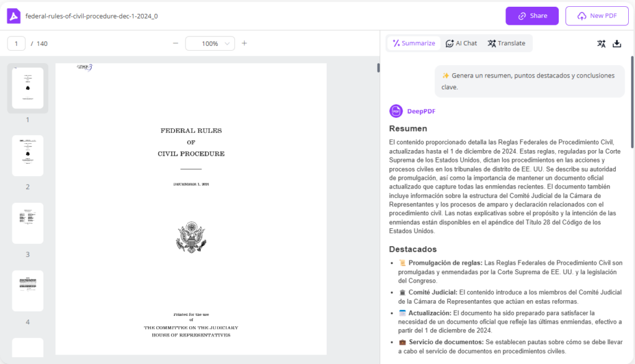Expand the 100% zoom level selector

click(210, 43)
